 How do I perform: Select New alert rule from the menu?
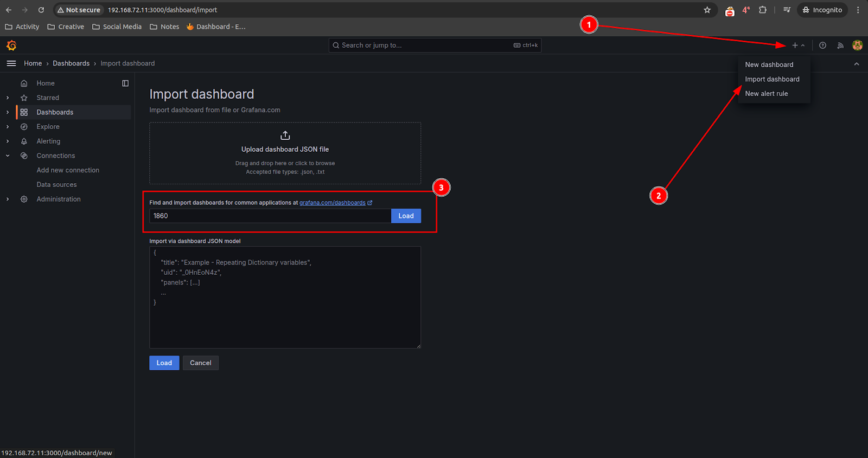(x=774, y=94)
